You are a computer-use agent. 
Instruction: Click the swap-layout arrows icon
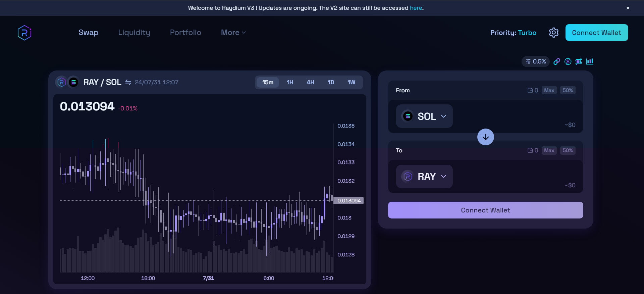(x=579, y=61)
